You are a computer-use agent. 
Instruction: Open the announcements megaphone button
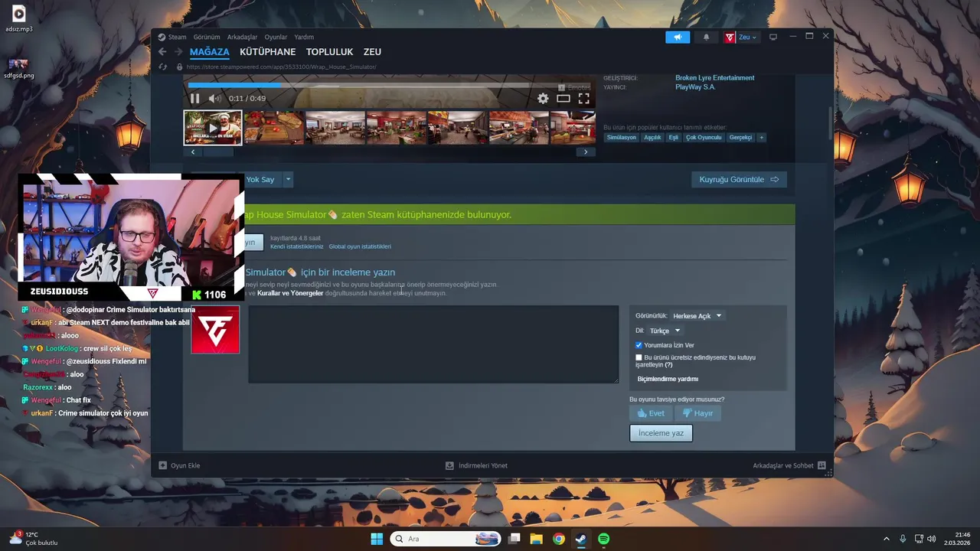(678, 37)
